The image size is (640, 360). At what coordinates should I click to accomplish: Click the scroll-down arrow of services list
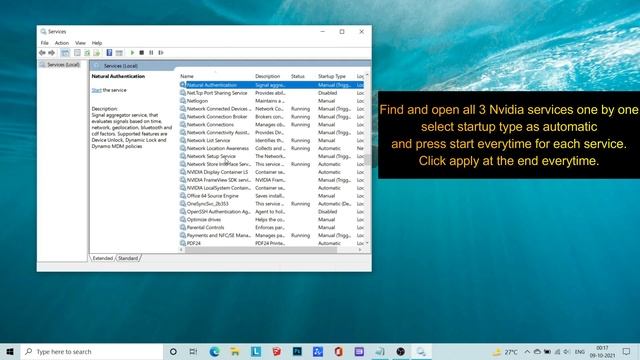tap(367, 243)
